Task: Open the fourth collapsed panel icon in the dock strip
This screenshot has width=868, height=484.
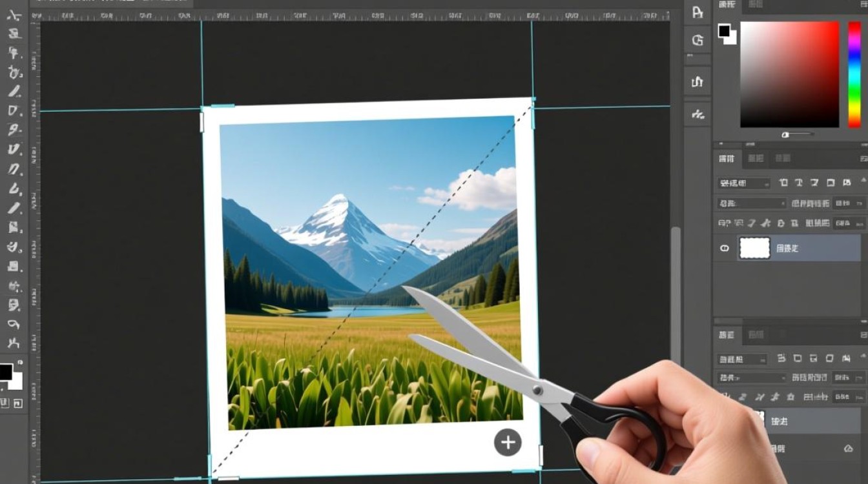Action: pyautogui.click(x=697, y=115)
